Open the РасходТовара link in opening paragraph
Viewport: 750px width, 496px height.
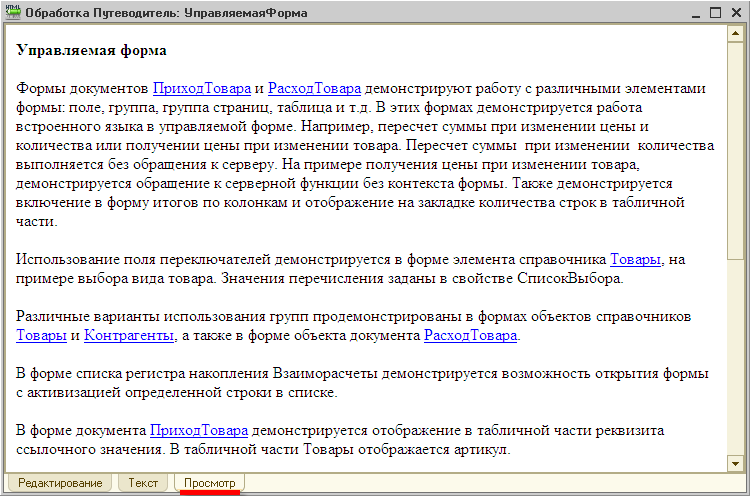click(x=314, y=88)
